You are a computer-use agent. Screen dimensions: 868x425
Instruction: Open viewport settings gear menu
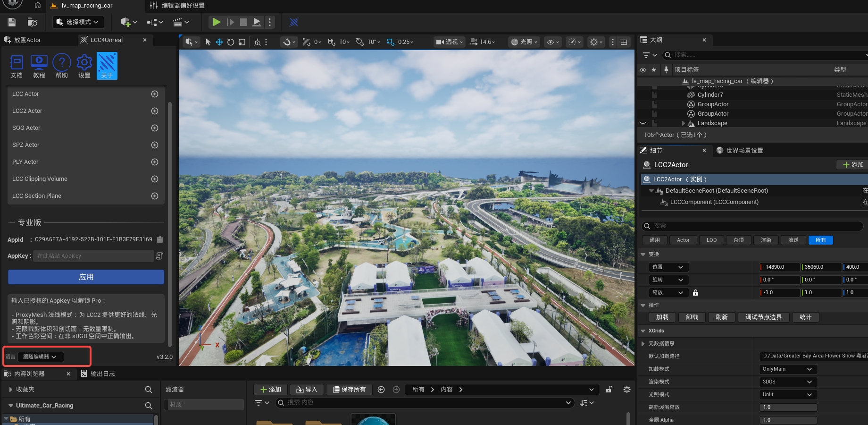tap(596, 42)
